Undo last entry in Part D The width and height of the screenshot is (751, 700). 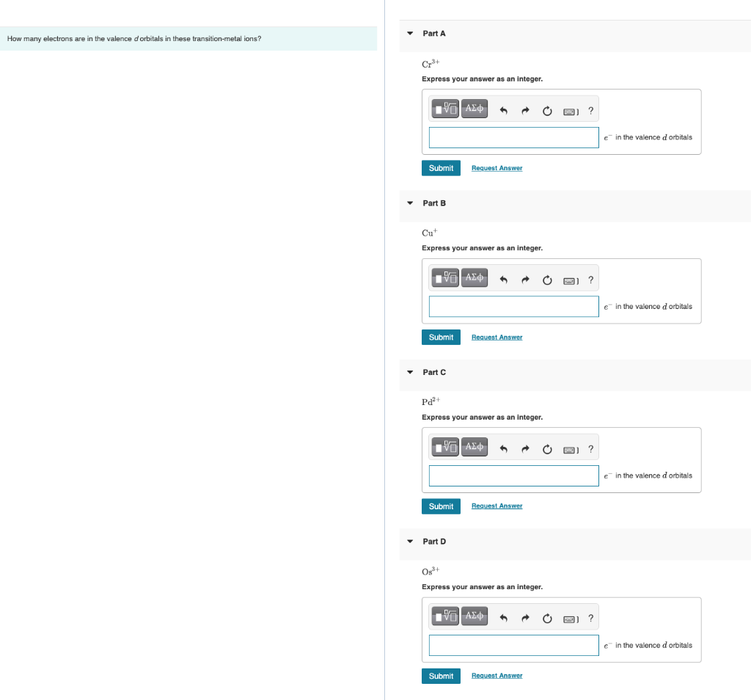point(503,618)
